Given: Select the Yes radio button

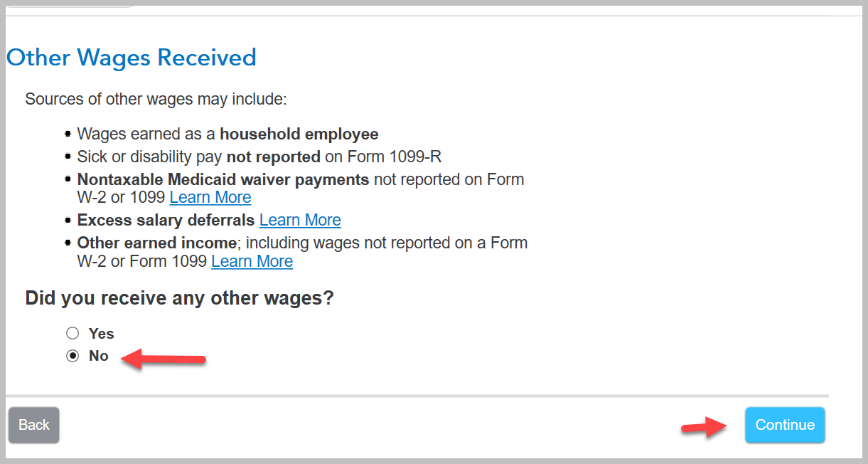Looking at the screenshot, I should point(73,333).
